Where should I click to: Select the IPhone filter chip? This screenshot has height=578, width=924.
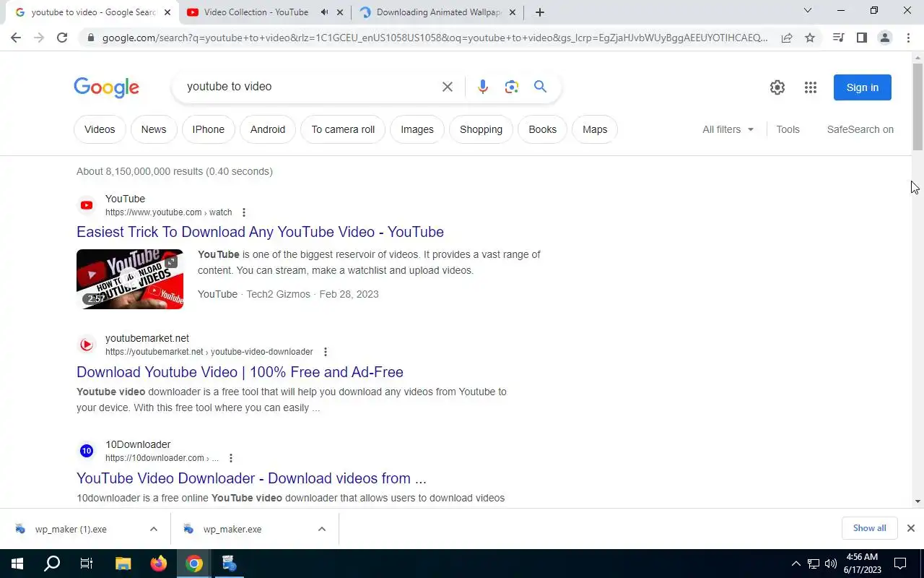pyautogui.click(x=209, y=129)
